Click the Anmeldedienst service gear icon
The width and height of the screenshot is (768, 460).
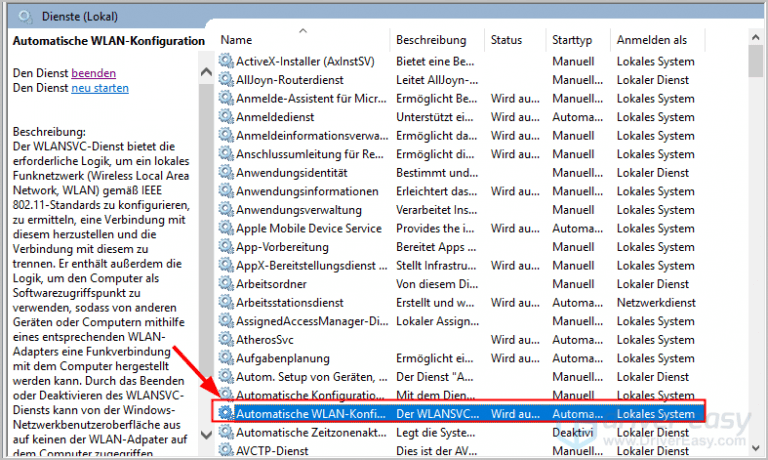(x=226, y=117)
